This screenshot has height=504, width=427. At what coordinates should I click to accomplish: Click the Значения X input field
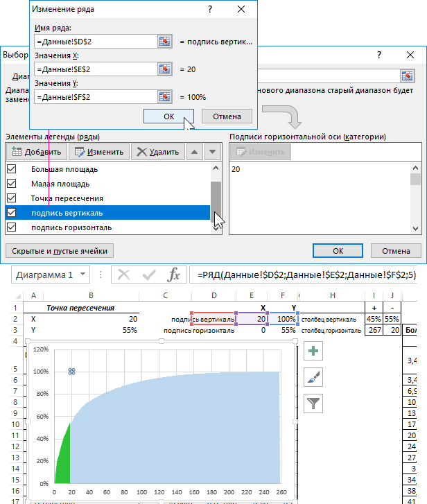coord(95,69)
